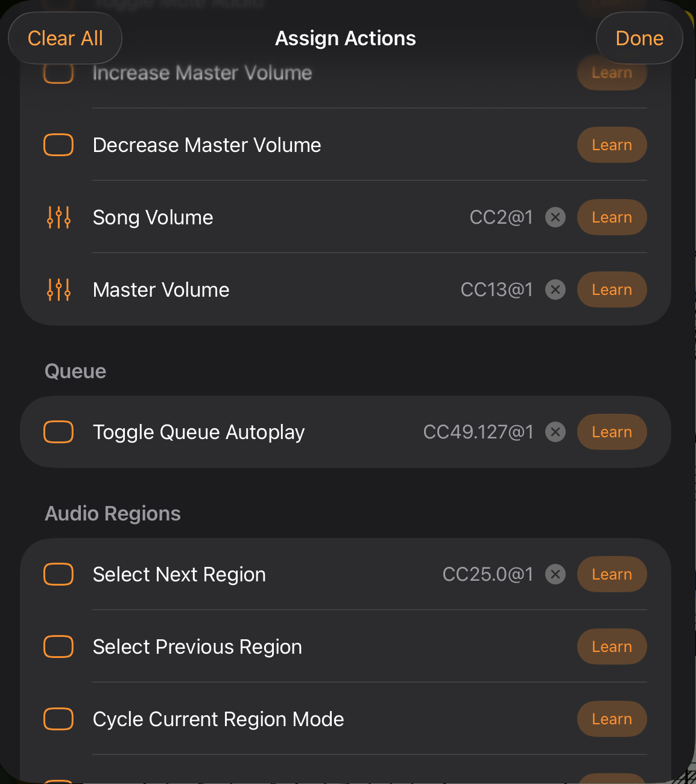This screenshot has width=696, height=784.
Task: Hit Learn for Select Previous Region
Action: 612,646
